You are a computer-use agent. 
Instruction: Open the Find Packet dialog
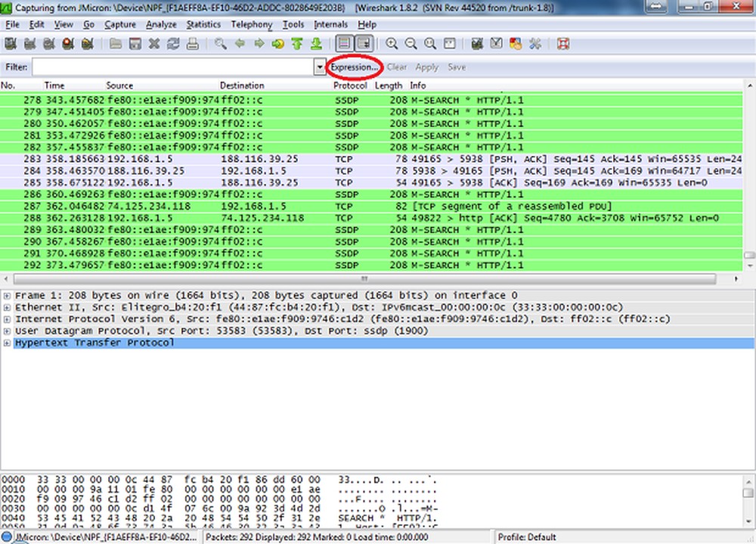click(x=220, y=43)
